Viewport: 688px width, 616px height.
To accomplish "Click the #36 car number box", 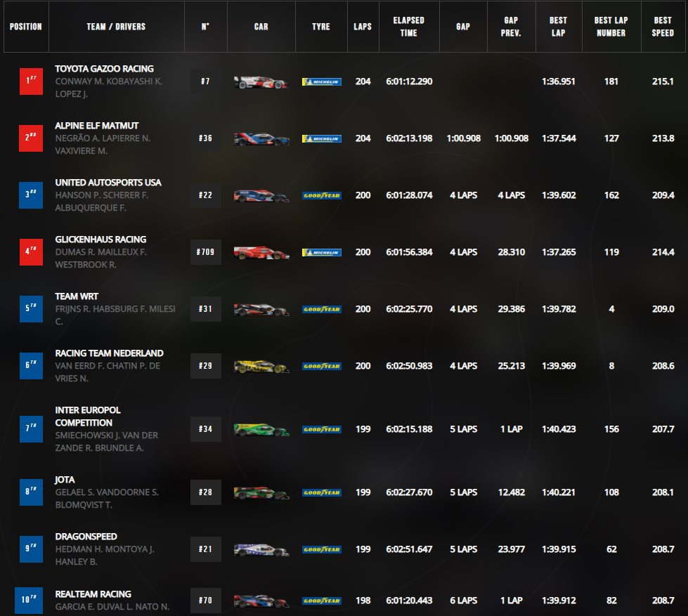I will coord(206,138).
